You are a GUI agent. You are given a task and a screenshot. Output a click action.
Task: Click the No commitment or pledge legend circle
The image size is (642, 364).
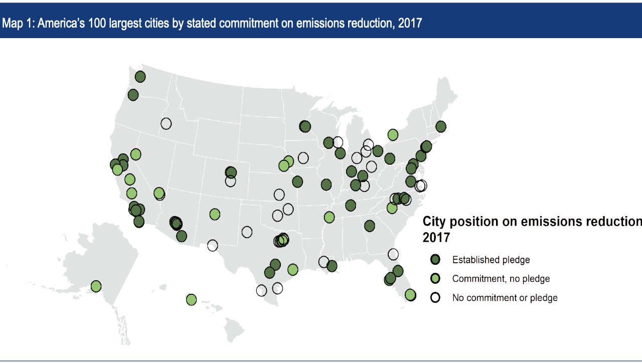click(x=435, y=297)
